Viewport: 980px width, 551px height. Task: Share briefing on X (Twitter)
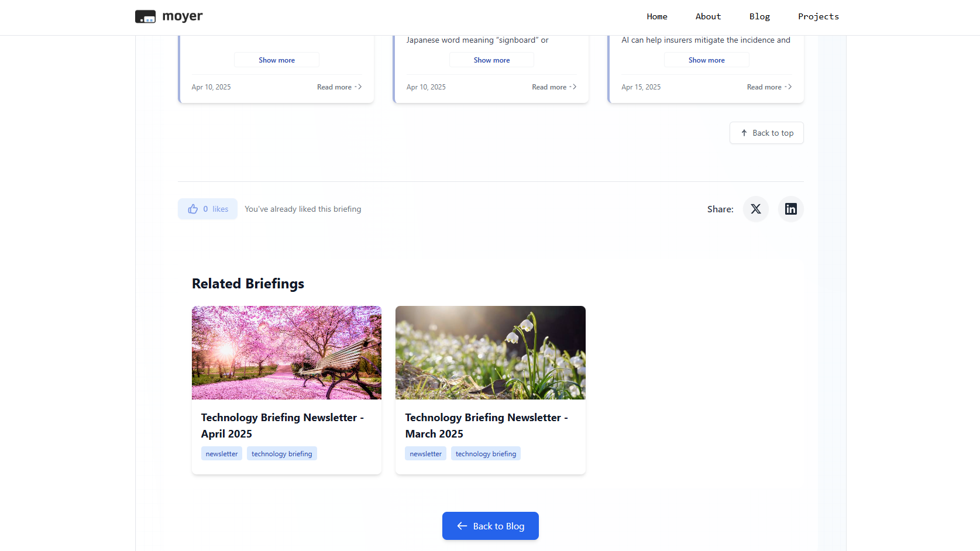point(755,209)
